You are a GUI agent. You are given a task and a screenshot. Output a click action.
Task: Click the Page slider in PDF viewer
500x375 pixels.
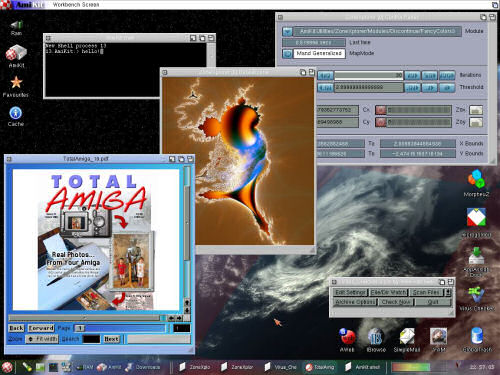(x=120, y=328)
